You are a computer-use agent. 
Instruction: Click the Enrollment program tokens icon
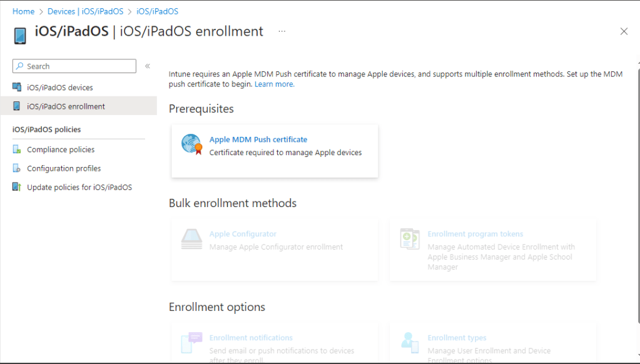410,240
